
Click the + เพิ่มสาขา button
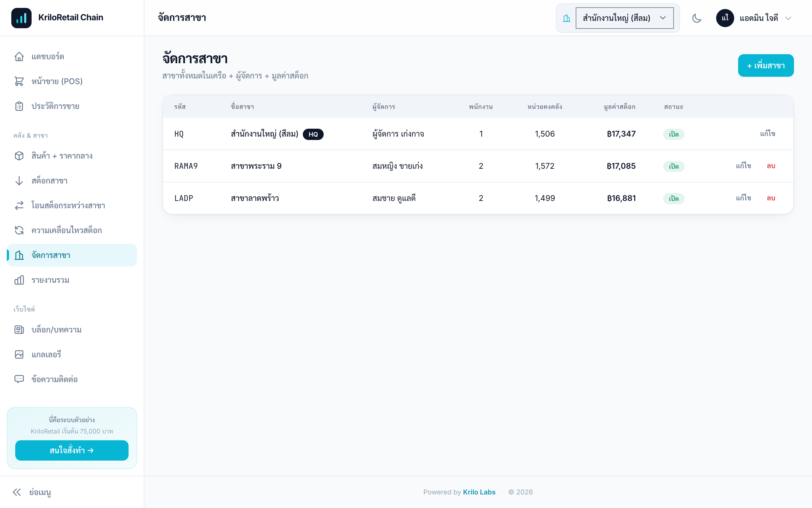click(x=766, y=65)
